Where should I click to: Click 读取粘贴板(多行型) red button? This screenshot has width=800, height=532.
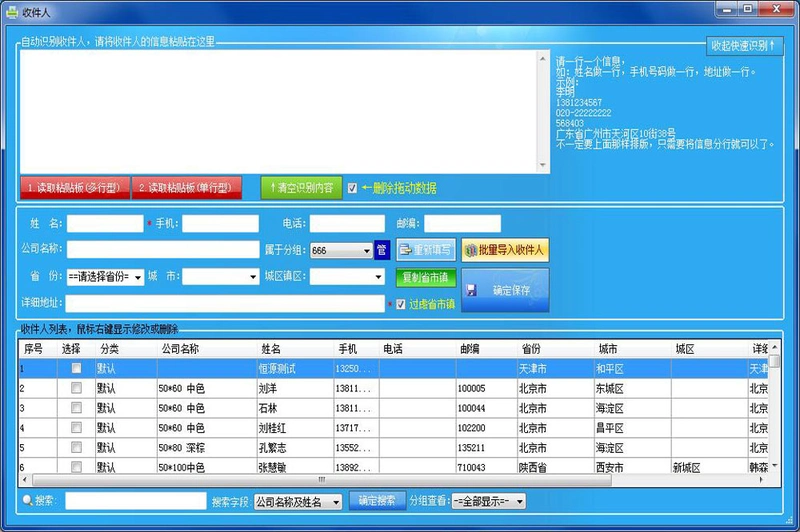pyautogui.click(x=74, y=188)
